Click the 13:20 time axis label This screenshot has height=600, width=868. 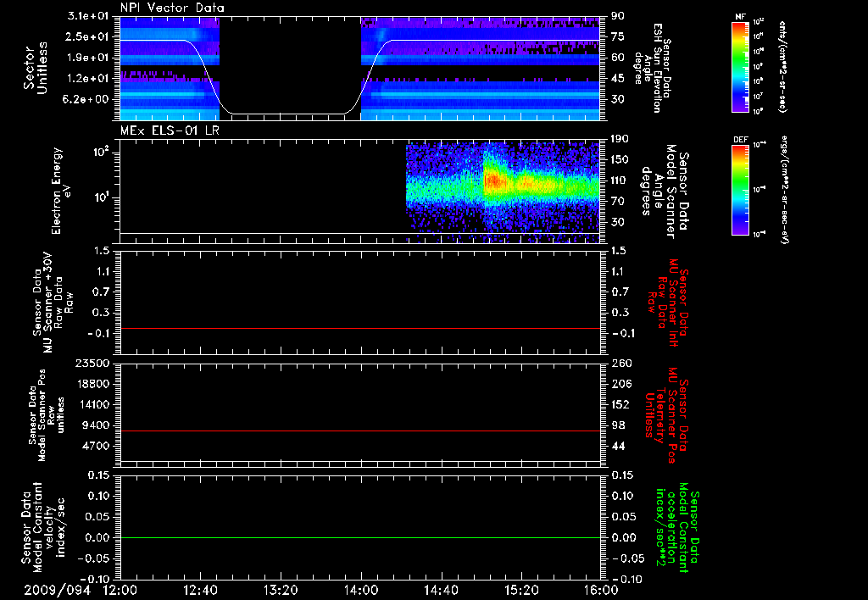[281, 590]
